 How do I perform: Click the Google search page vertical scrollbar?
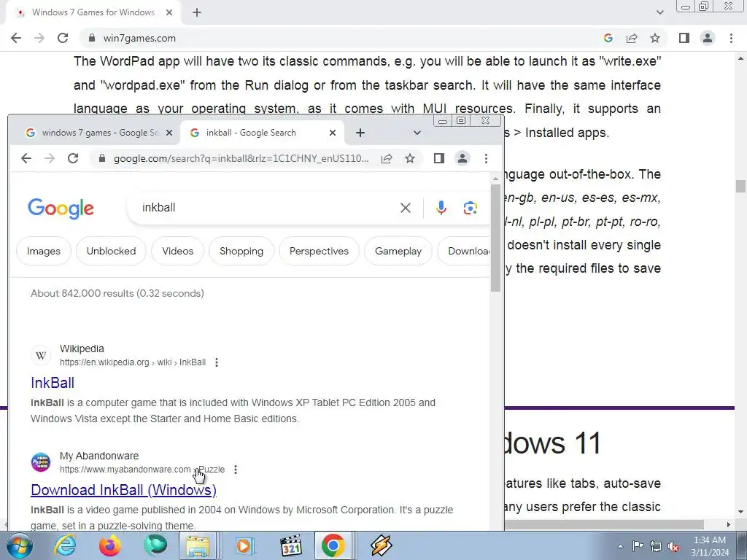click(495, 238)
